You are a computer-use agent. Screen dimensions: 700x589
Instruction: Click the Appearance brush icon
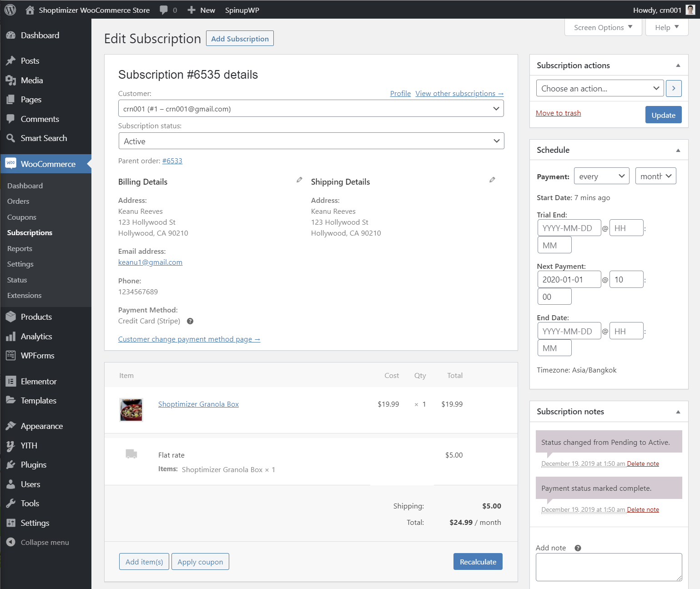11,426
